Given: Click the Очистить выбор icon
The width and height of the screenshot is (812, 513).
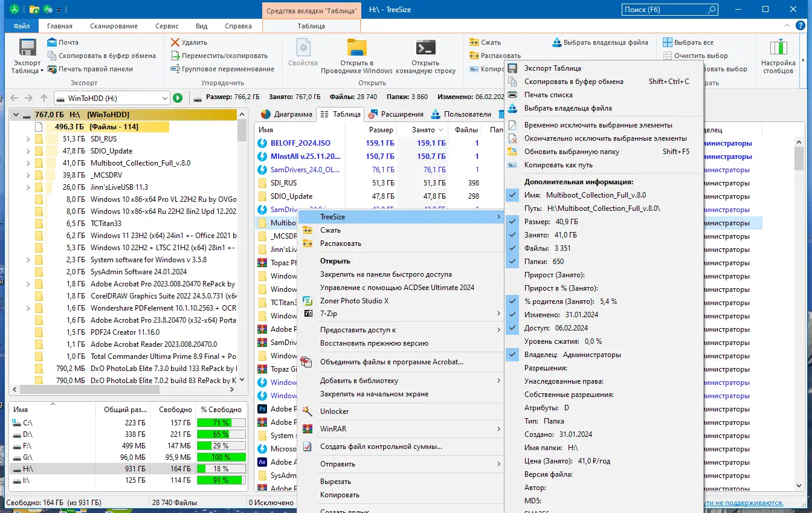Looking at the screenshot, I should (x=668, y=56).
